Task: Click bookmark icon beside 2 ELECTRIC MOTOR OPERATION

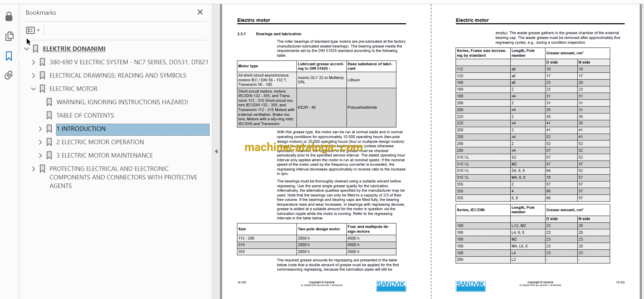Action: tap(49, 142)
